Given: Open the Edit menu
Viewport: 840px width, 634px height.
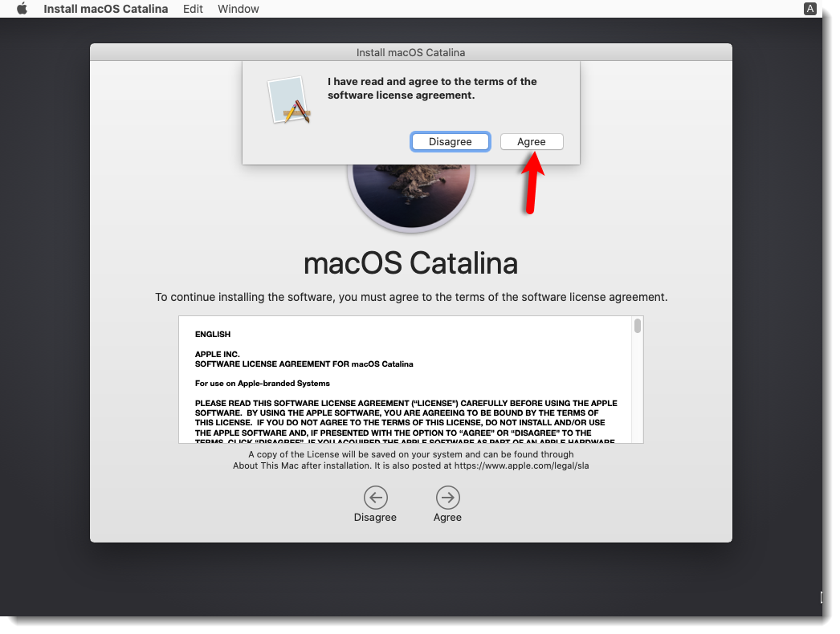Looking at the screenshot, I should tap(193, 9).
